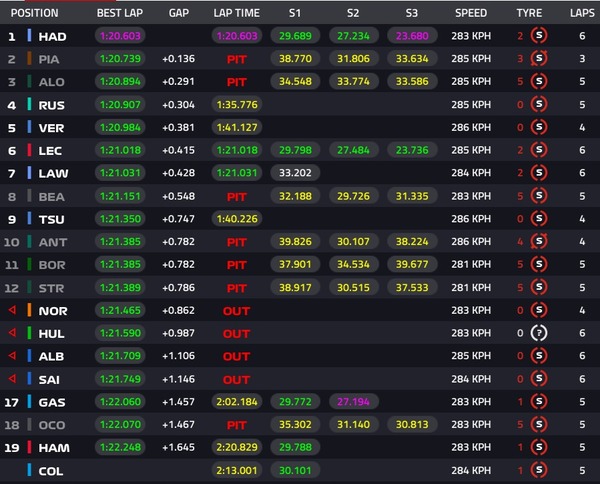Click the red elimination arrow beside ALB
Screen dimensions: 600x484
tap(12, 355)
